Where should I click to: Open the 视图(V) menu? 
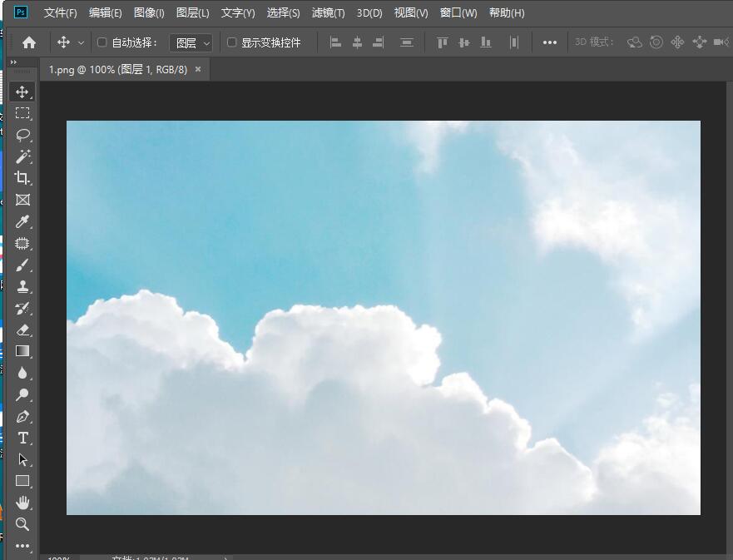point(411,13)
